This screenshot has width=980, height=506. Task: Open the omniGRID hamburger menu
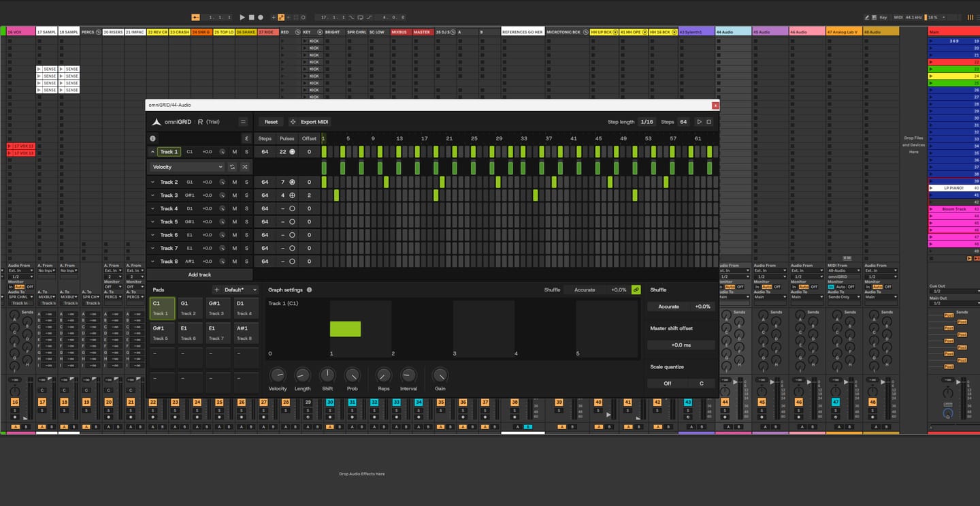tap(243, 122)
